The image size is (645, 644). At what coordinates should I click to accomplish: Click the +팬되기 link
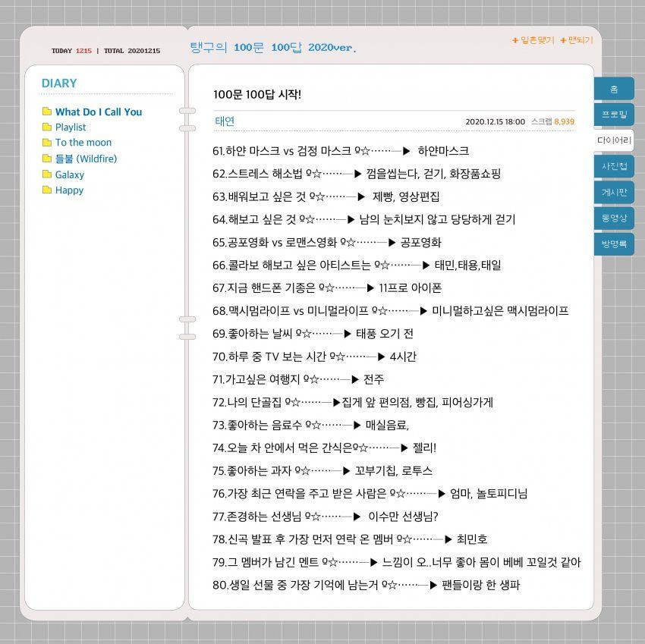pyautogui.click(x=577, y=40)
